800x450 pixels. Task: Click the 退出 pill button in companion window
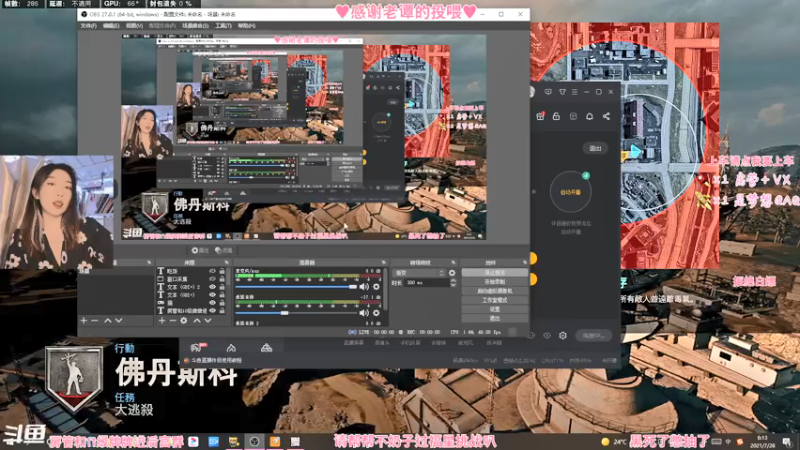pos(595,148)
